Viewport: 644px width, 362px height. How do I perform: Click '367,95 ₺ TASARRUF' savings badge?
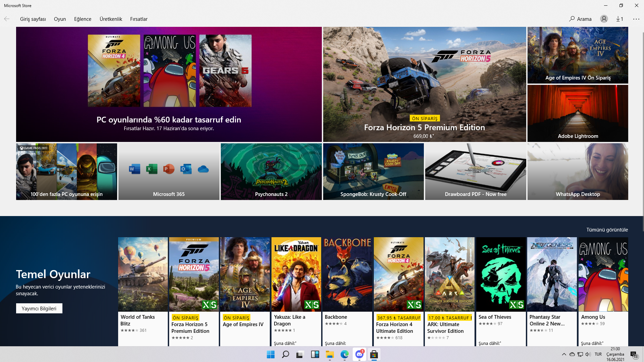pos(399,317)
